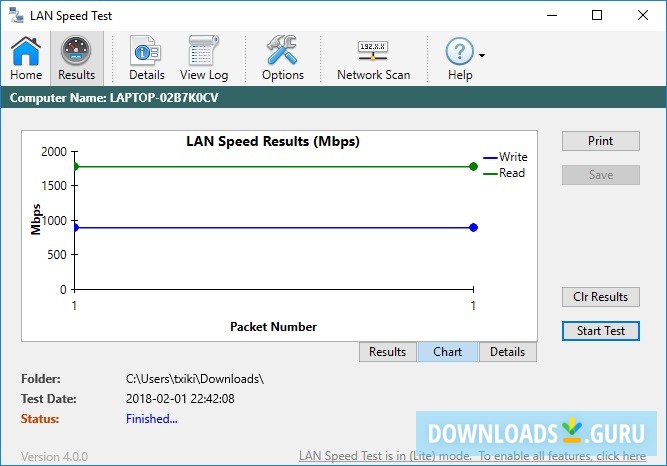Open the Details info icon
The height and width of the screenshot is (466, 667).
pyautogui.click(x=147, y=58)
